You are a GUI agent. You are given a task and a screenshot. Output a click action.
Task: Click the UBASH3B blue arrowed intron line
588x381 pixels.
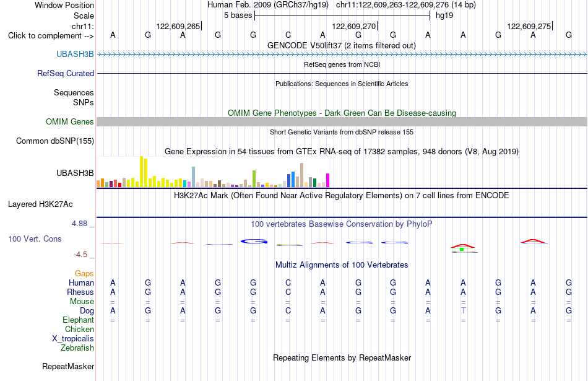coord(342,55)
